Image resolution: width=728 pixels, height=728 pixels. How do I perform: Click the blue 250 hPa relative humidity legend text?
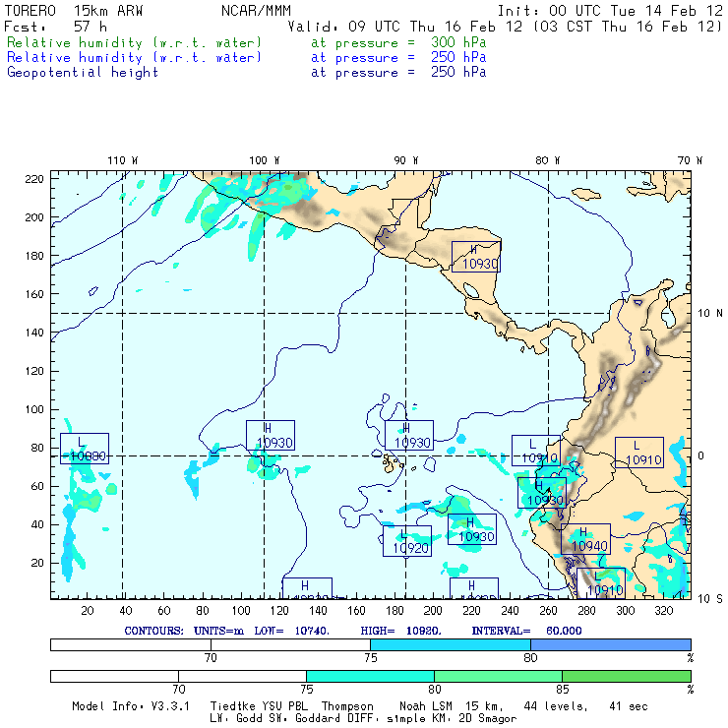[135, 57]
